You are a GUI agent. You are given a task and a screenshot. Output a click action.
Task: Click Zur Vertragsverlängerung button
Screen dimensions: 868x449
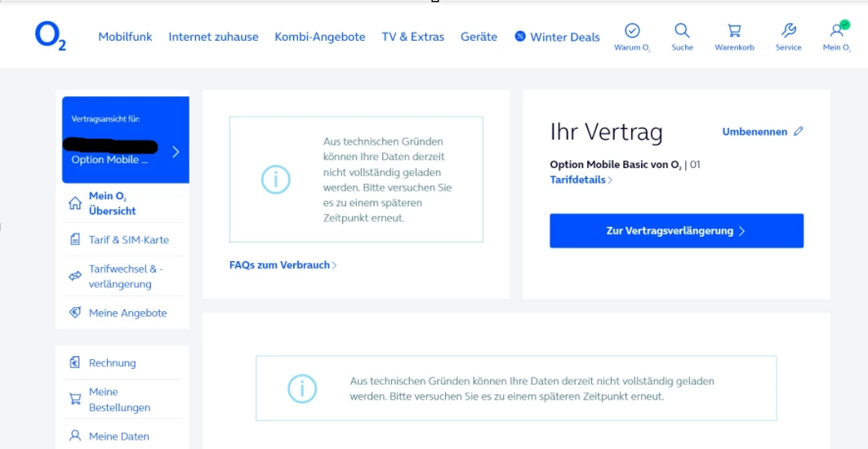[676, 231]
